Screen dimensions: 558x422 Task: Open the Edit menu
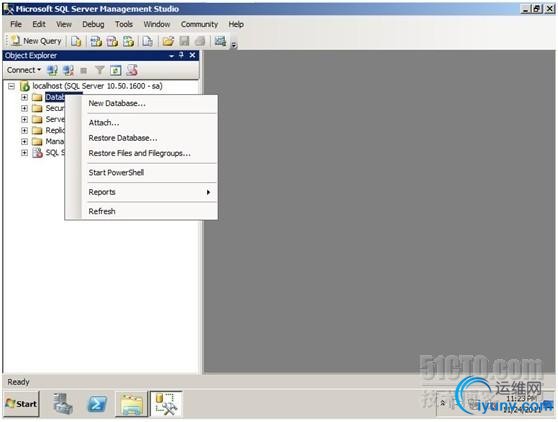pyautogui.click(x=39, y=24)
